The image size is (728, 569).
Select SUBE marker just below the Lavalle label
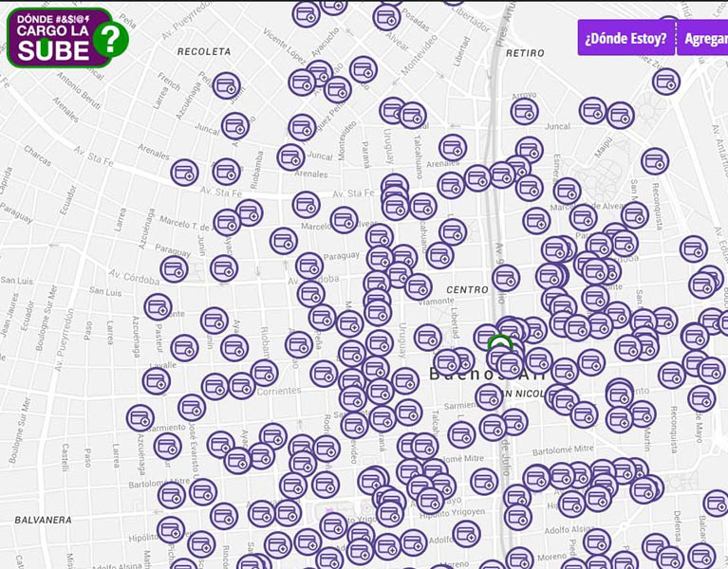pyautogui.click(x=156, y=381)
